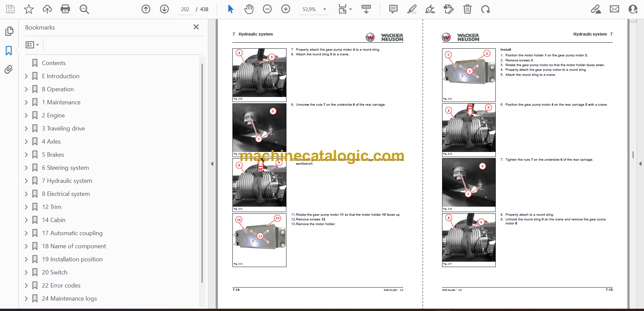Open the page fit options tool
This screenshot has width=644, height=311.
pos(345,9)
